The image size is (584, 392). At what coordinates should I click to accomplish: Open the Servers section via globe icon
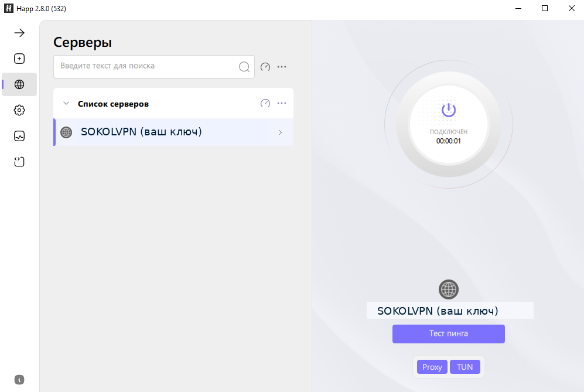19,84
